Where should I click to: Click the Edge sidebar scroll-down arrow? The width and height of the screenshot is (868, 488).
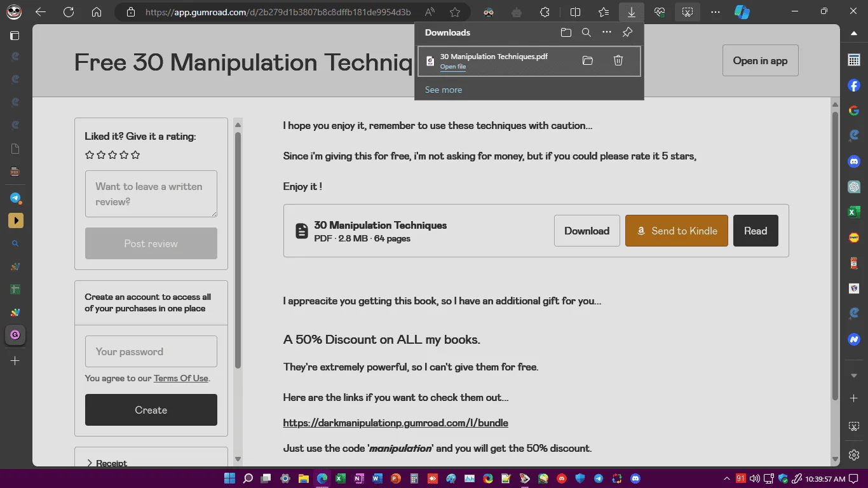[854, 375]
